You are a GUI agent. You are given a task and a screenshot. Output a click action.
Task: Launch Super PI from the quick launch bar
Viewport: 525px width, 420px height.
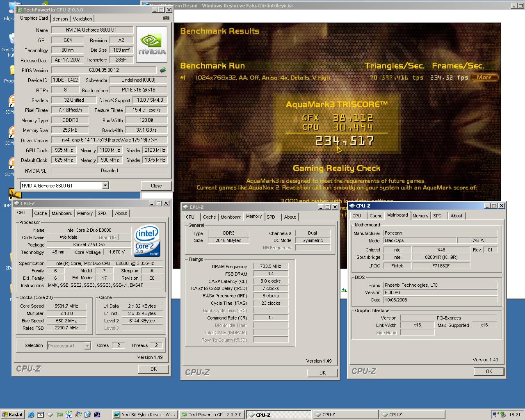(x=69, y=415)
